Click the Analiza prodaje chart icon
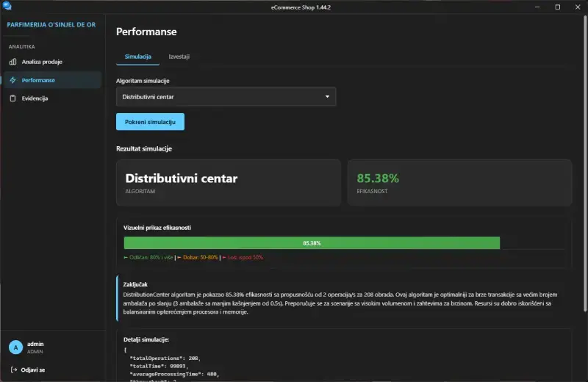 coord(12,62)
